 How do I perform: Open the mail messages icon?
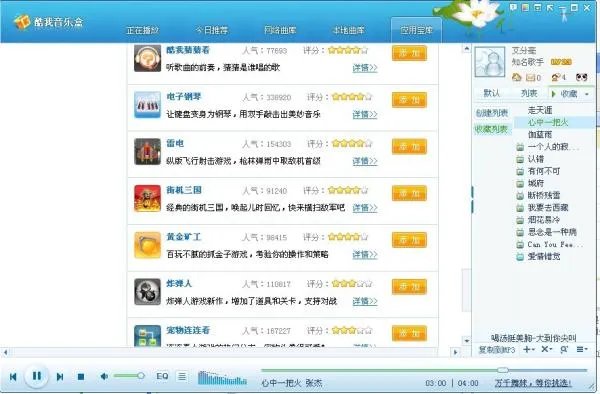[x=530, y=78]
